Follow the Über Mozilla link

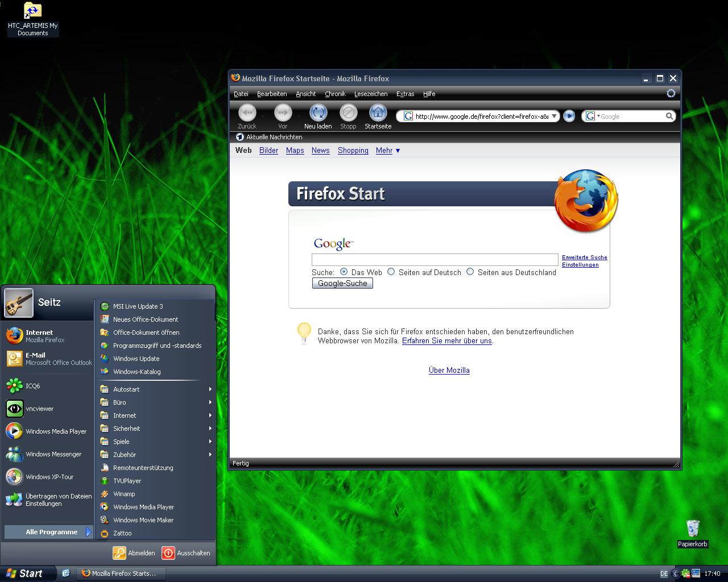pos(449,370)
